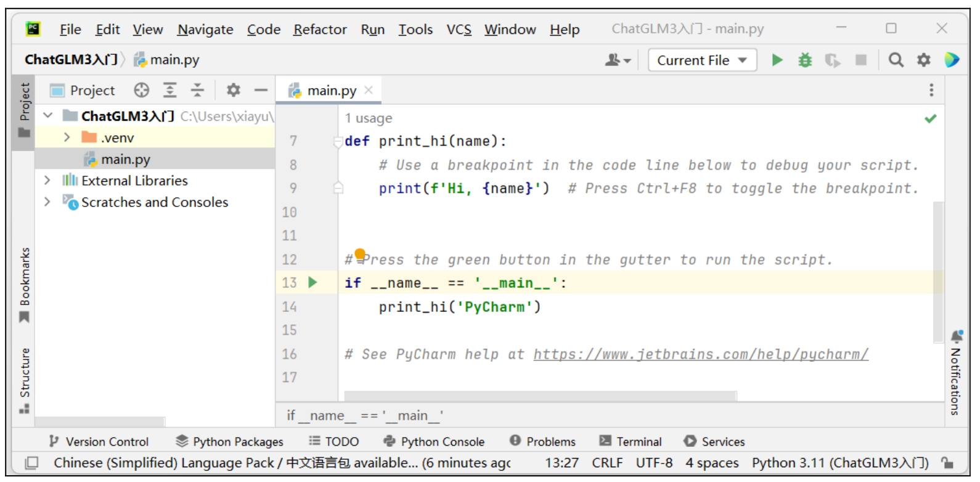Select opened file crosshair icon in Project panel
This screenshot has height=482, width=980.
[x=142, y=90]
